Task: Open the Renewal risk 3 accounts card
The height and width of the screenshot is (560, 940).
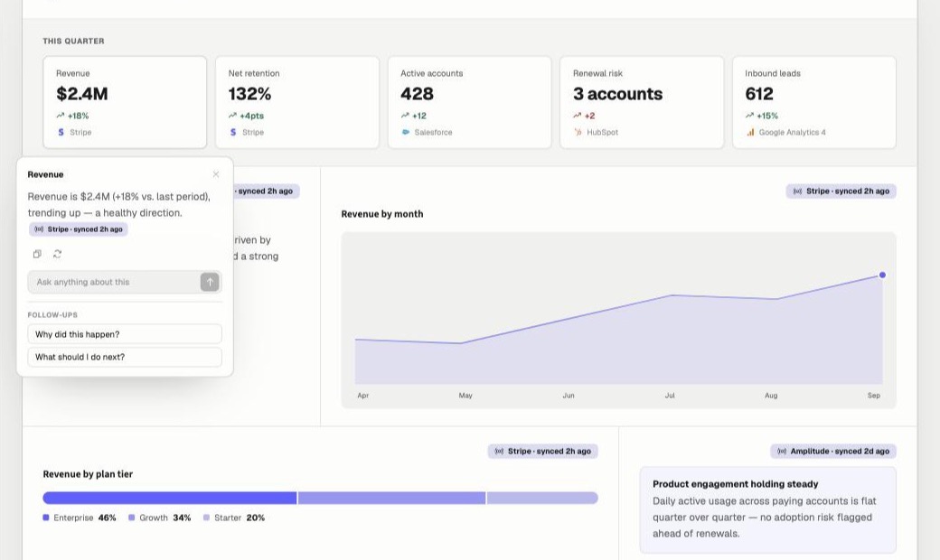Action: pos(642,102)
